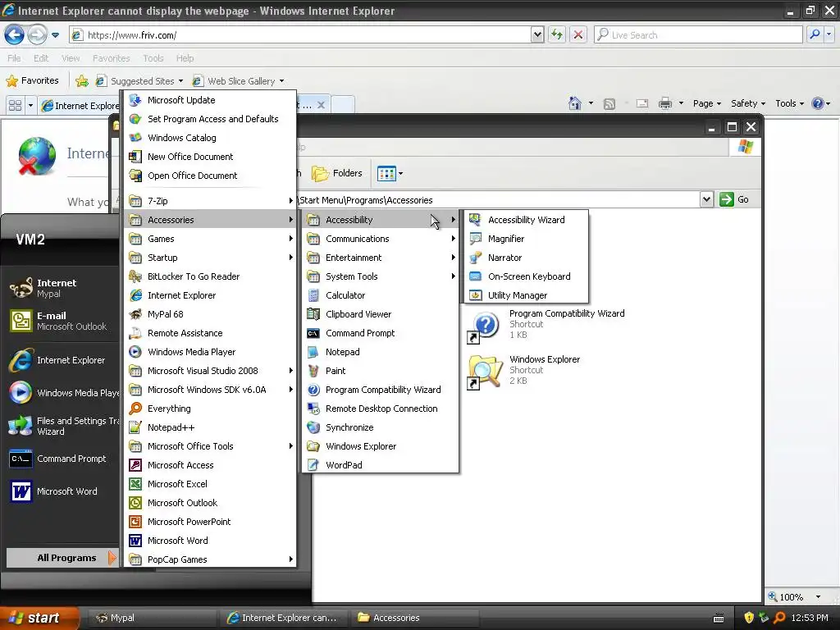Open Suggested Sites dropdown
The width and height of the screenshot is (840, 630).
pyautogui.click(x=180, y=81)
